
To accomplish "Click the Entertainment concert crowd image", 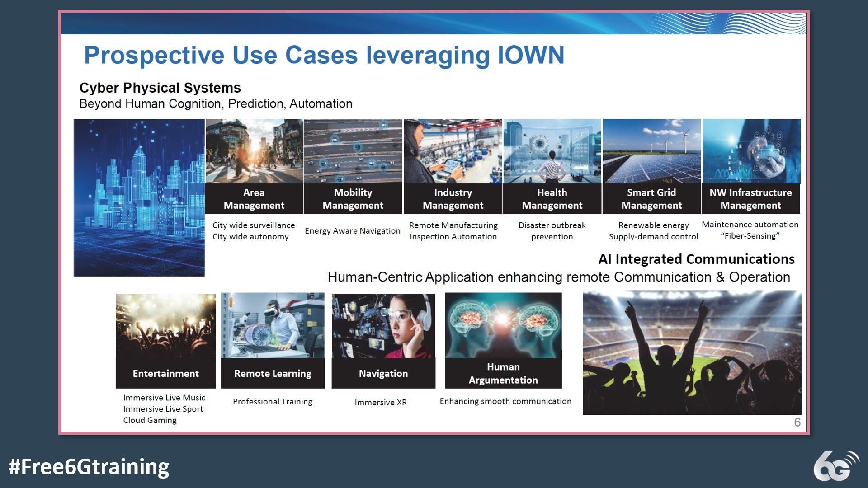I will coord(166,325).
